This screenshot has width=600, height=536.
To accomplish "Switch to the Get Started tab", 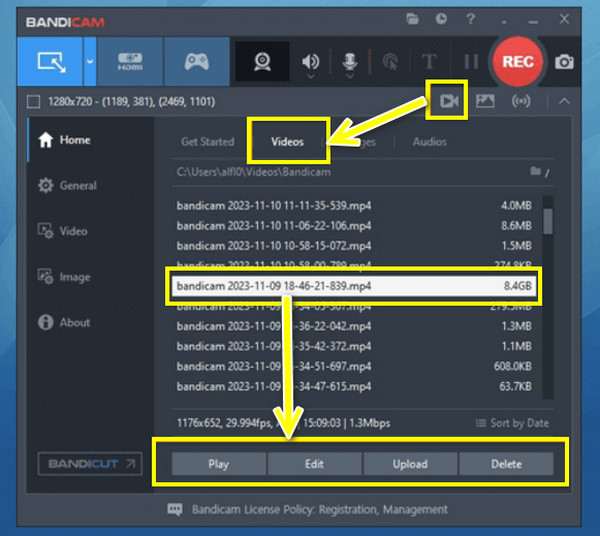I will (x=208, y=142).
